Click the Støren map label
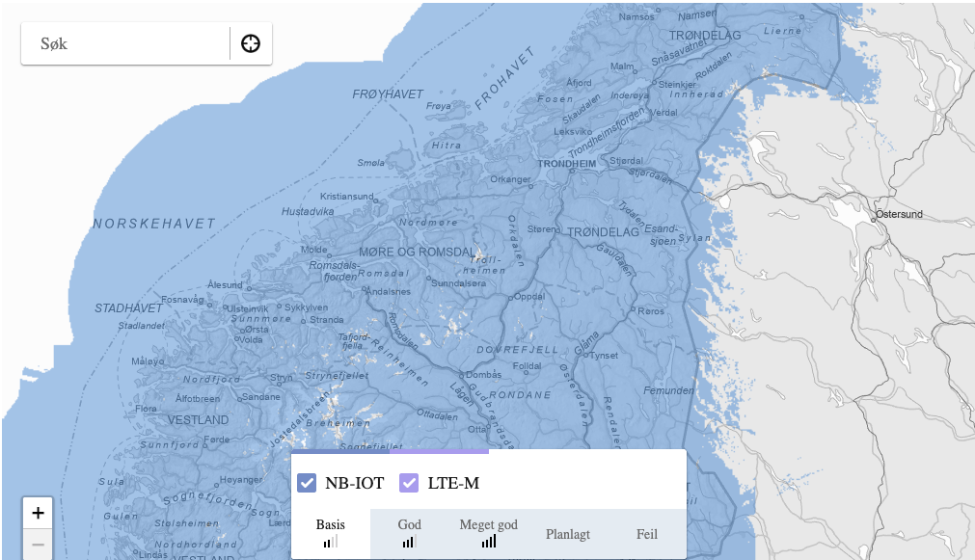This screenshot has height=560, width=975. tap(543, 228)
